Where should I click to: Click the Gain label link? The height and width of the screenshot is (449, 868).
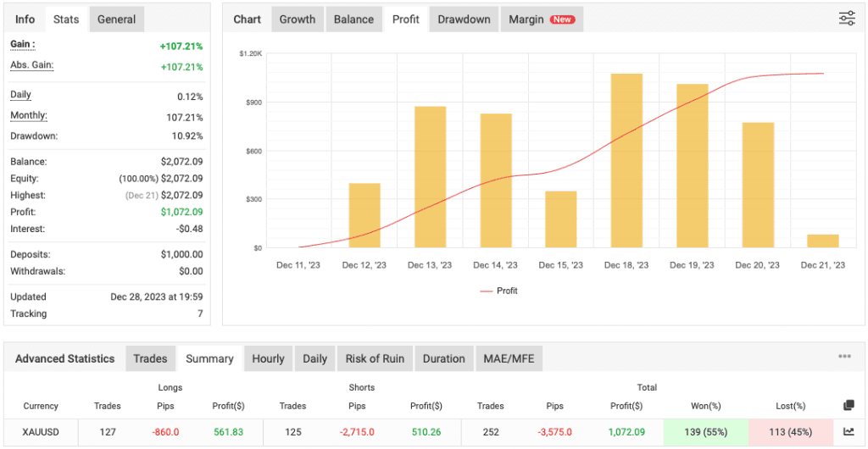pyautogui.click(x=23, y=44)
